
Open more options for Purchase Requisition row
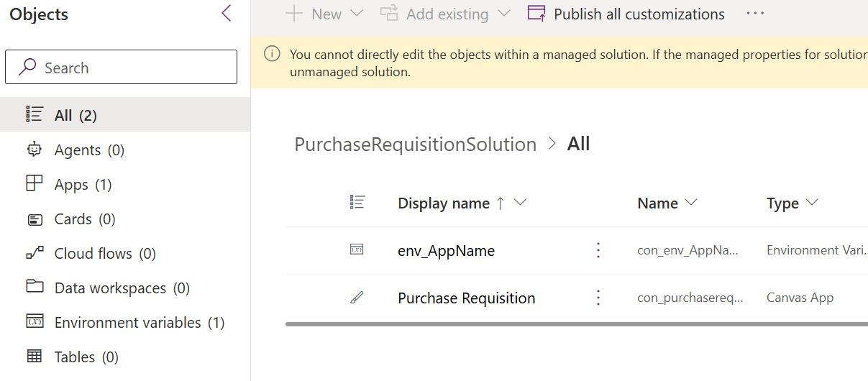pyautogui.click(x=598, y=298)
